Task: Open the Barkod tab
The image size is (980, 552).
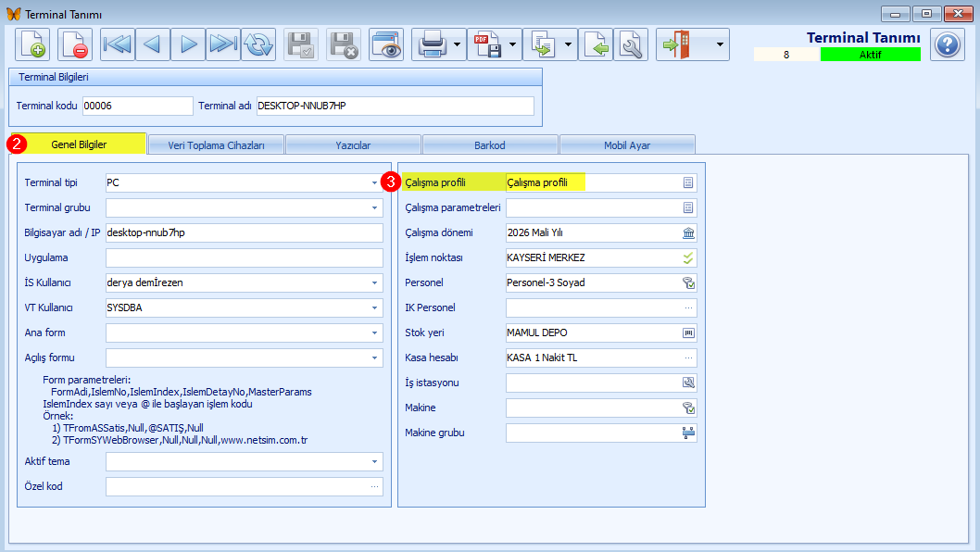Action: 490,144
